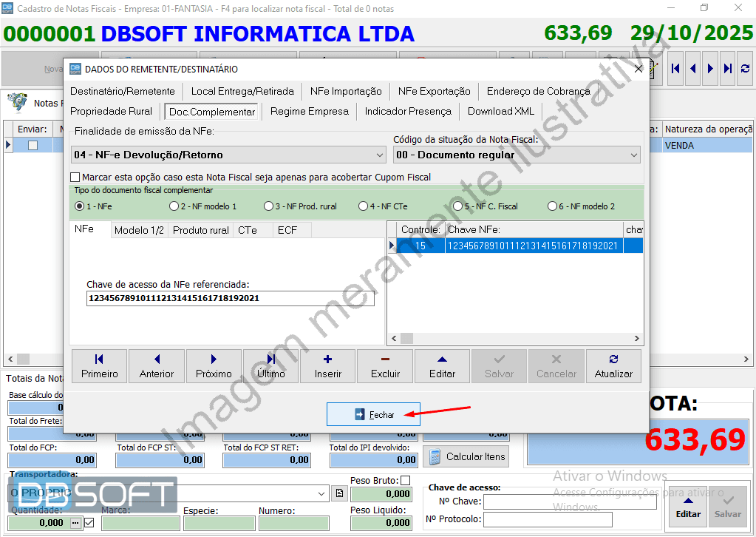Close the dialog with the Fechar button
Image resolution: width=756 pixels, height=537 pixels.
click(x=373, y=414)
